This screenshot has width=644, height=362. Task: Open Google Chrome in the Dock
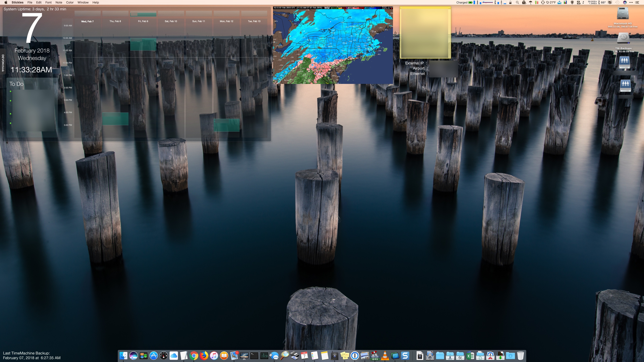click(194, 356)
